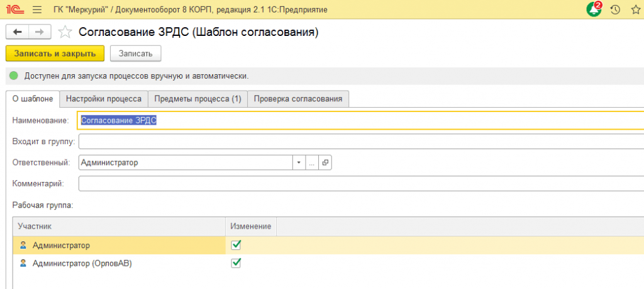Click the 1C logo icon
This screenshot has width=644, height=289.
[x=16, y=9]
